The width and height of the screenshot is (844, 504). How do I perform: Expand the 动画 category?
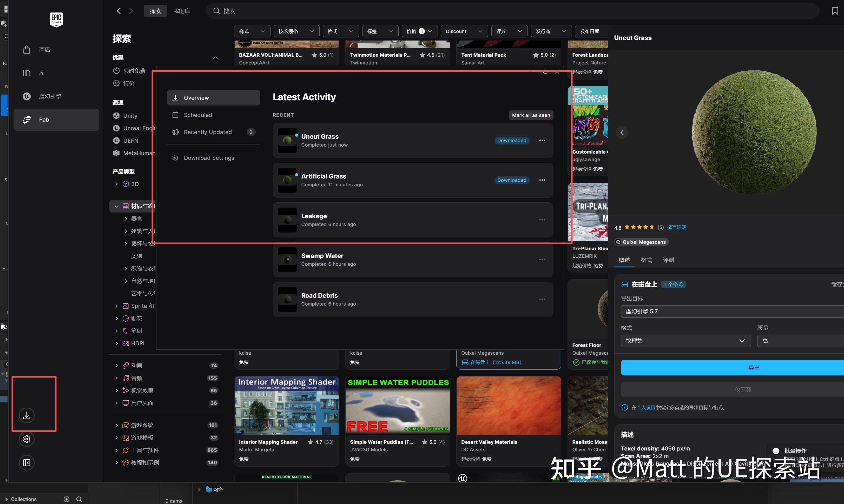coord(116,366)
